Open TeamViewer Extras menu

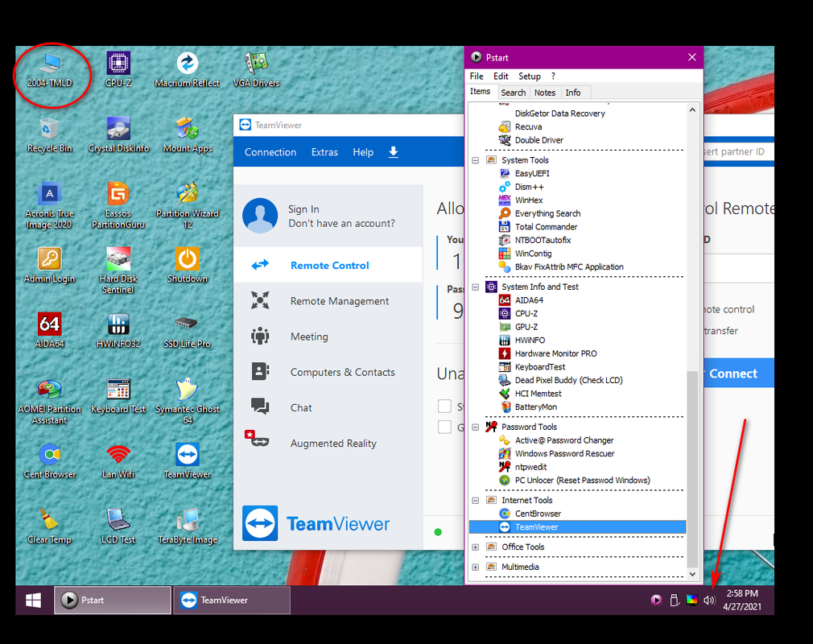pyautogui.click(x=324, y=152)
